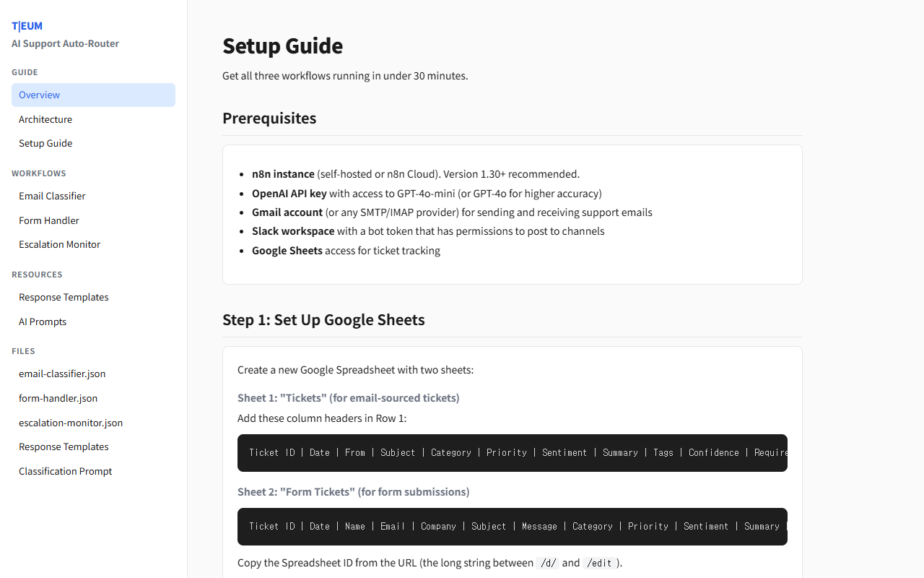The width and height of the screenshot is (924, 578).
Task: Click the TEUM logo
Action: coord(27,26)
